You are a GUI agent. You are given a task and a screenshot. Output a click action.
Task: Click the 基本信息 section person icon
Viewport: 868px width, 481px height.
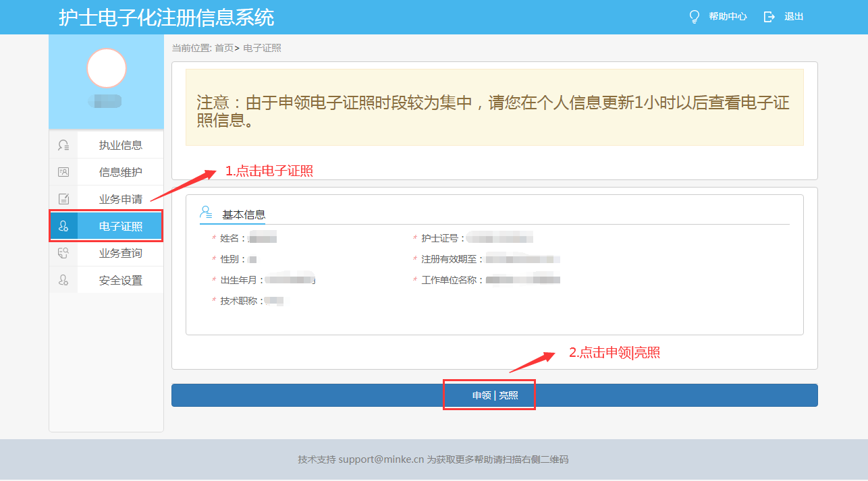206,212
